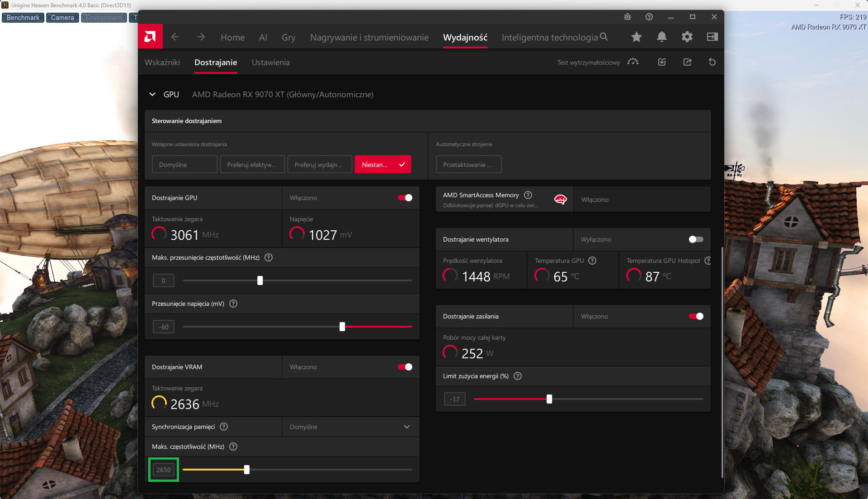
Task: Click the Przesunięcie napięcia slider handle
Action: [x=342, y=327]
